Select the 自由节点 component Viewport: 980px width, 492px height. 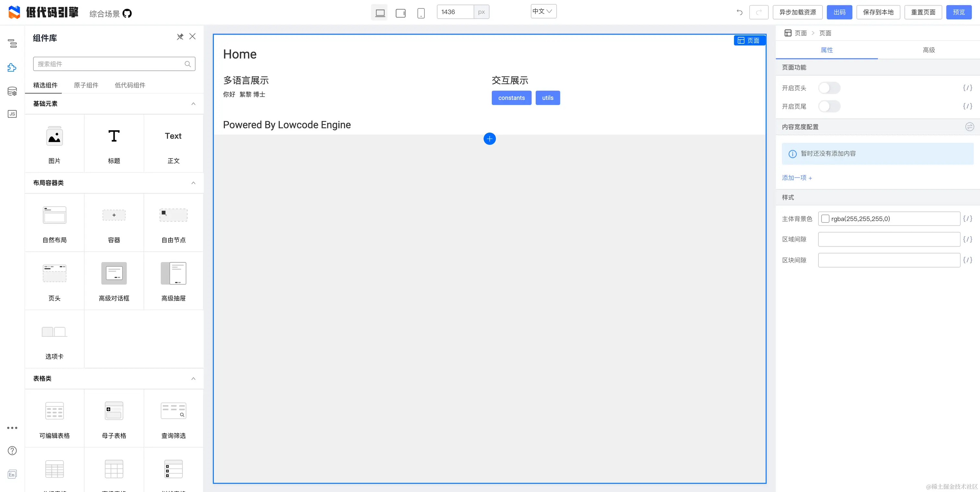pyautogui.click(x=173, y=223)
